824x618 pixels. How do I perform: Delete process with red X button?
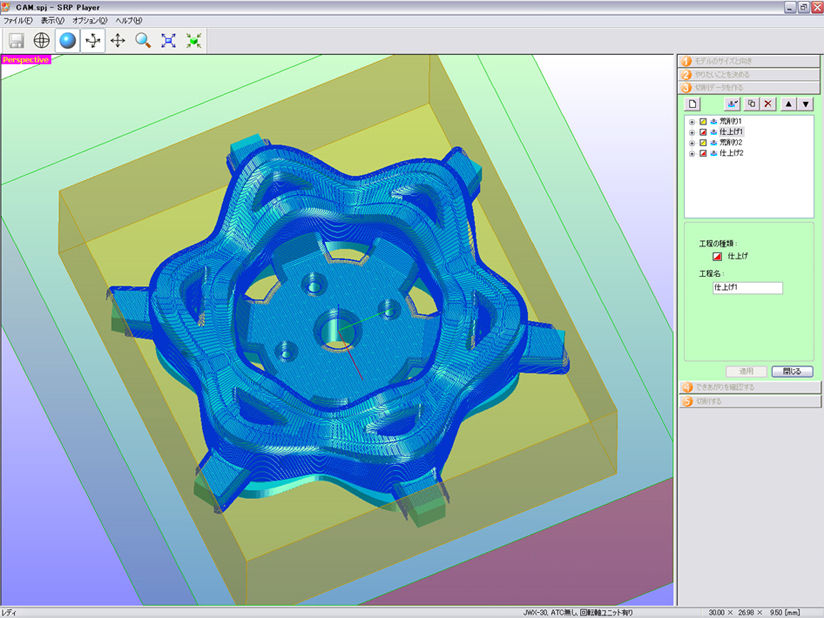pyautogui.click(x=768, y=104)
